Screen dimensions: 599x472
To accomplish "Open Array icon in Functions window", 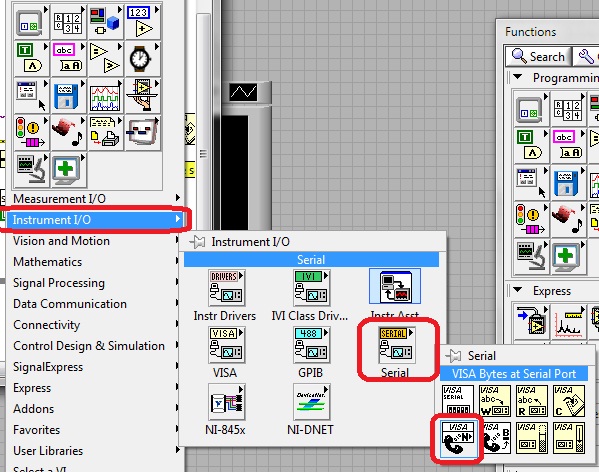I will [568, 109].
